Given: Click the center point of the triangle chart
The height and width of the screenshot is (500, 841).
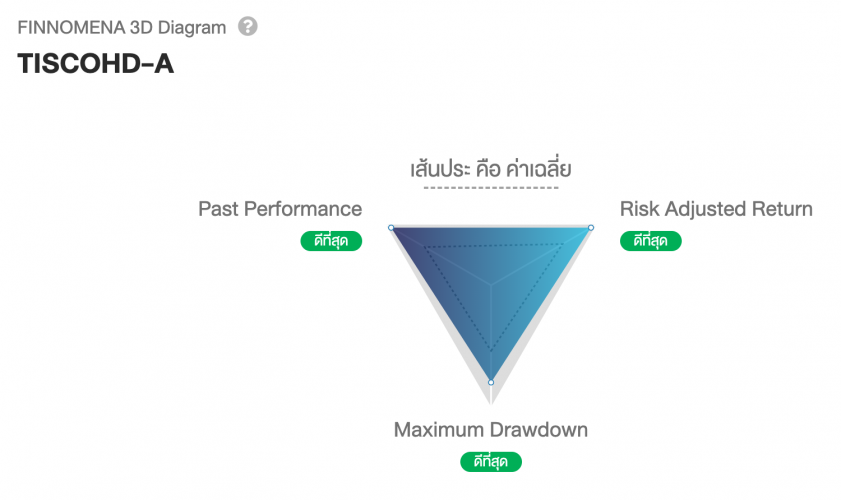Looking at the screenshot, I should click(x=490, y=284).
